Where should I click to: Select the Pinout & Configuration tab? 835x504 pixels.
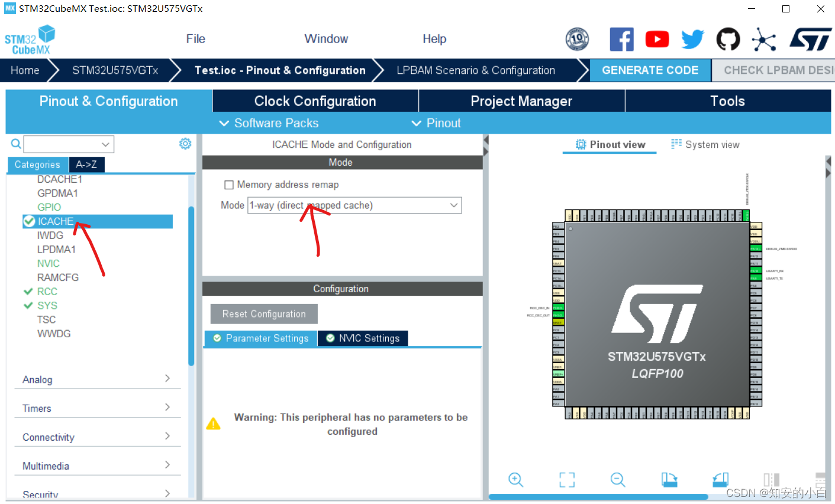pyautogui.click(x=109, y=101)
